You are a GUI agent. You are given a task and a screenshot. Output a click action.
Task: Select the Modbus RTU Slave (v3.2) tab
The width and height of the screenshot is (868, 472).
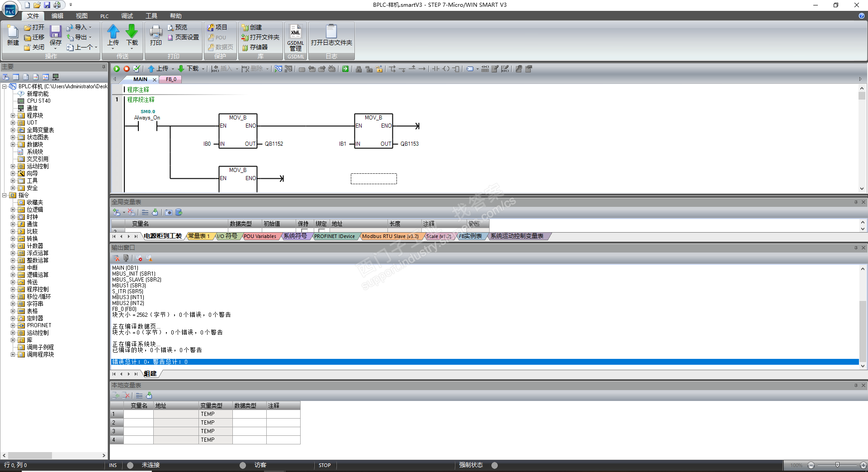[390, 236]
